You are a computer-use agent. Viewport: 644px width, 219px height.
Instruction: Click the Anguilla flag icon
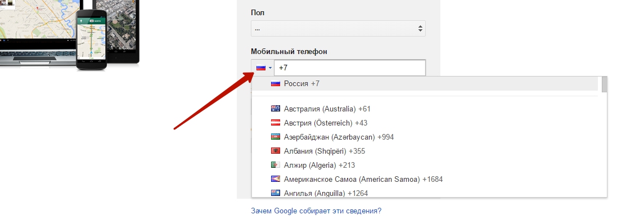click(x=276, y=193)
